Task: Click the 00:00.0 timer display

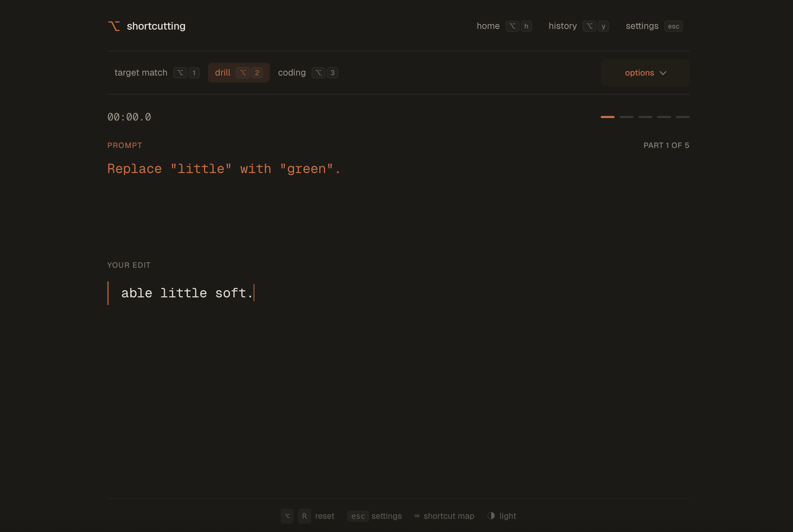Action: tap(129, 117)
